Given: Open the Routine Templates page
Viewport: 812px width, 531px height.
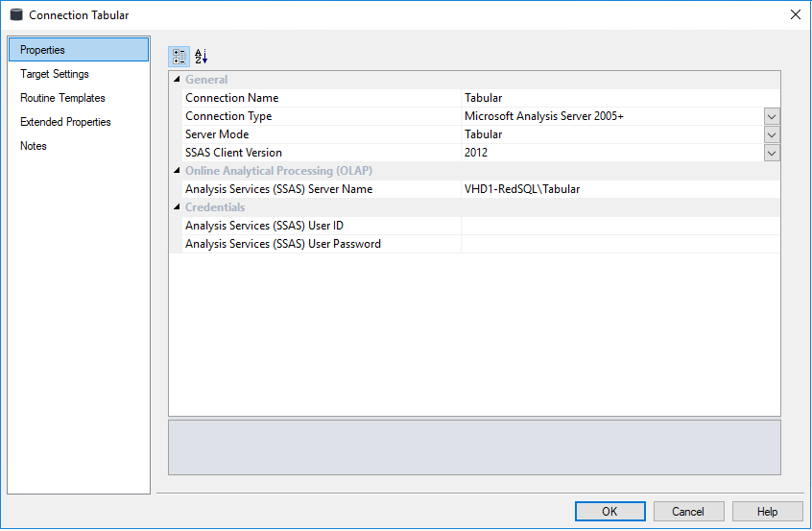Looking at the screenshot, I should (62, 98).
